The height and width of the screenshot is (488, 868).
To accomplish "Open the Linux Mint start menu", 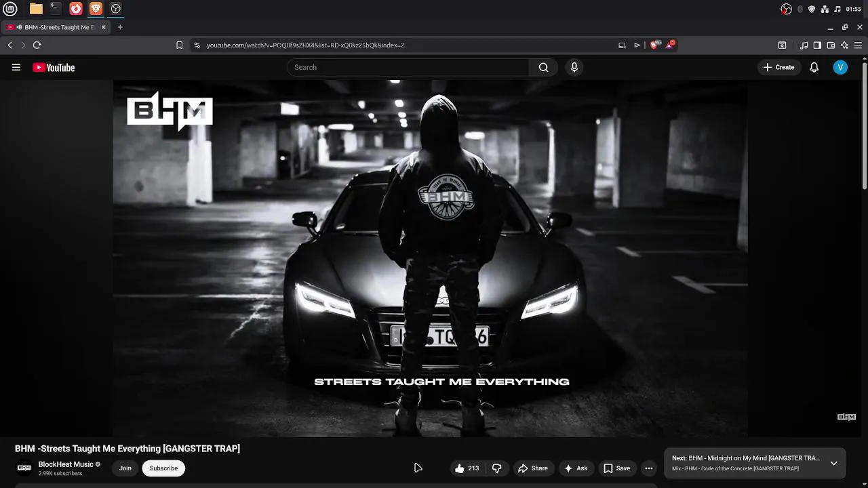I will pyautogui.click(x=10, y=9).
